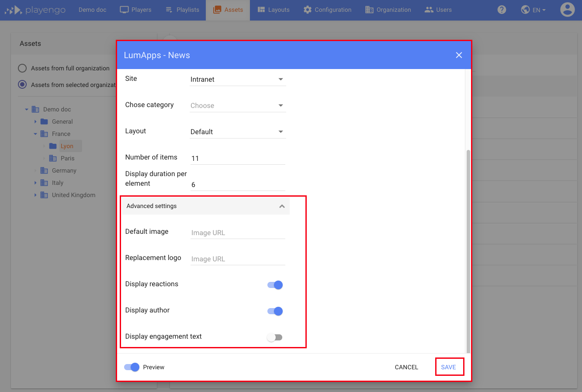Click the playengo logo

point(35,10)
